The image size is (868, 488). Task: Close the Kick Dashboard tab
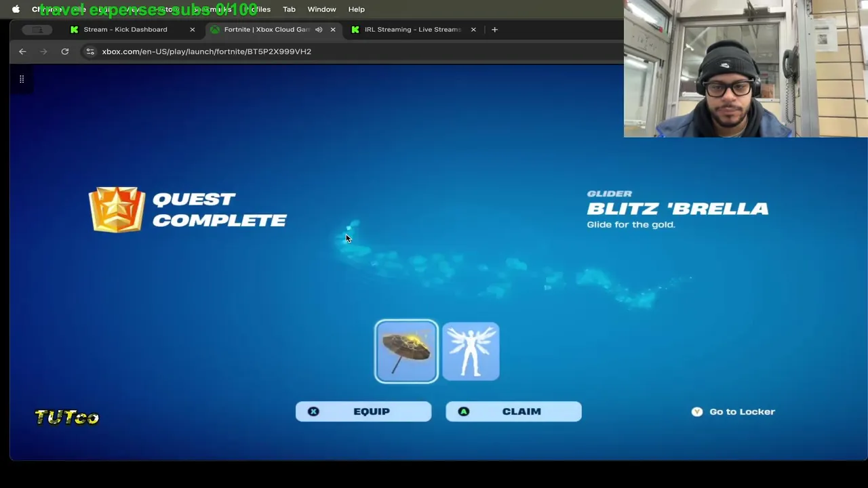click(x=193, y=30)
